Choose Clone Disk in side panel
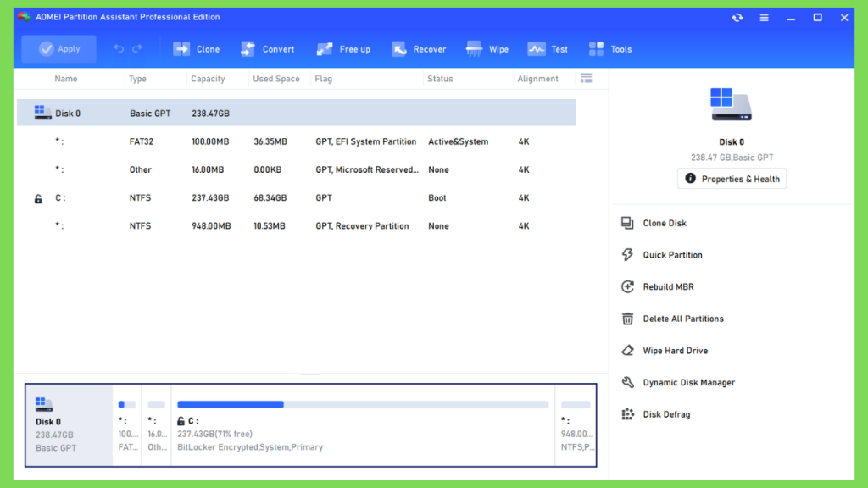Image resolution: width=868 pixels, height=488 pixels. tap(665, 224)
